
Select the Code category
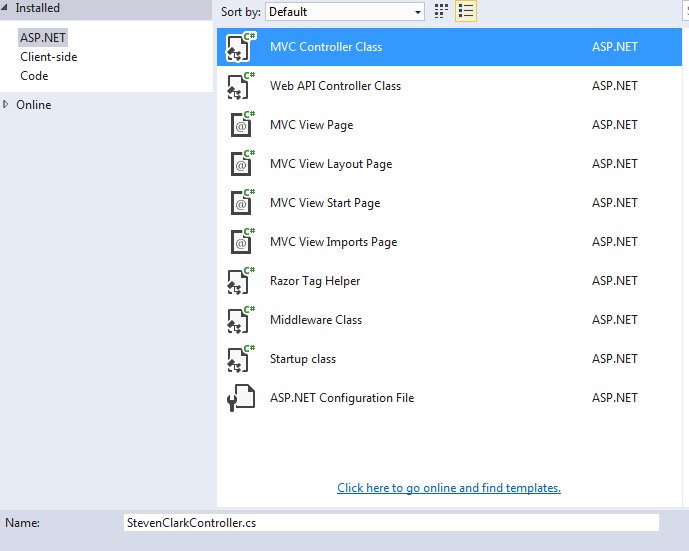coord(34,76)
